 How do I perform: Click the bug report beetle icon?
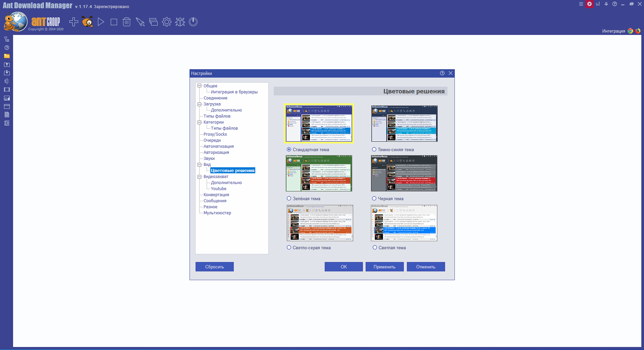point(180,22)
